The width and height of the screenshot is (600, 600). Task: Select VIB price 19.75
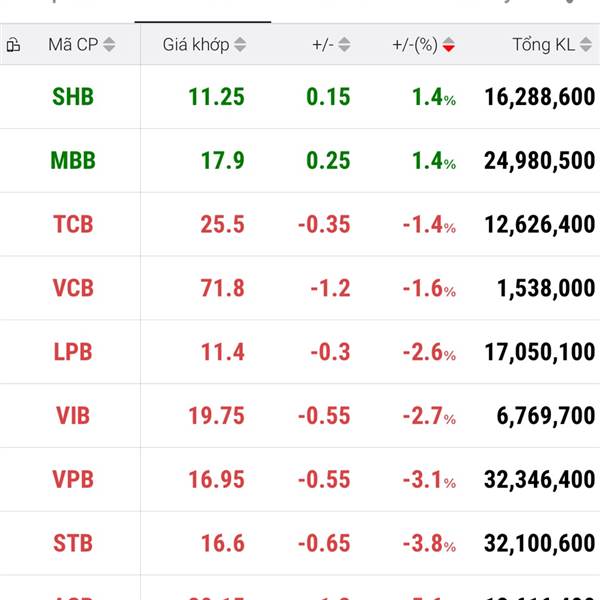pos(217,416)
